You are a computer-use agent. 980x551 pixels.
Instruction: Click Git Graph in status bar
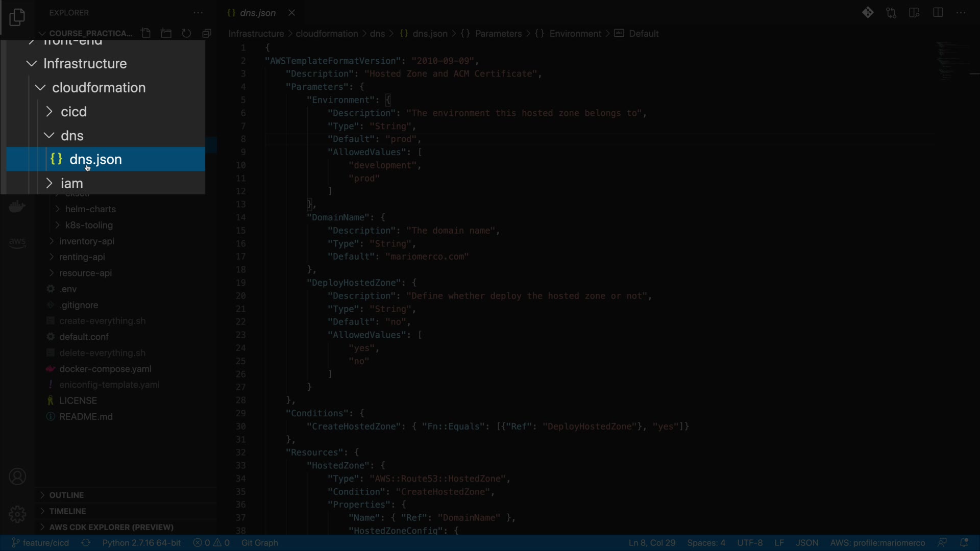pyautogui.click(x=259, y=543)
